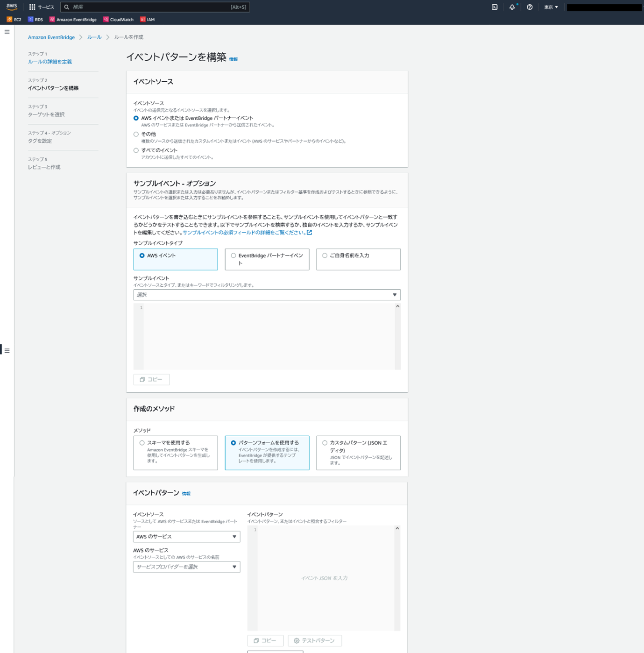Select AWS イベントまたは EventBridge パートナーイベント radio
The width and height of the screenshot is (644, 653).
pos(136,118)
